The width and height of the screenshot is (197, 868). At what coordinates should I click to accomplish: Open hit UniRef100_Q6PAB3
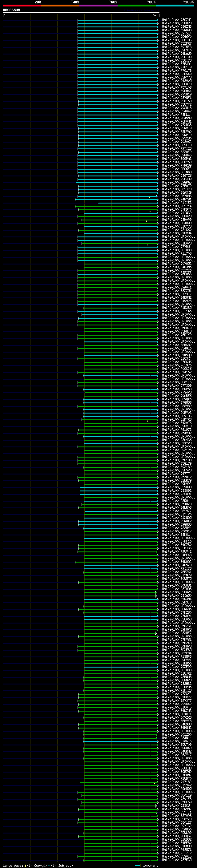177,274
